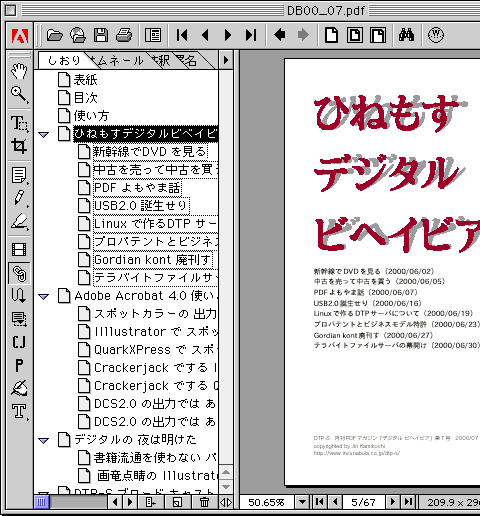The image size is (480, 516).
Task: Select the Highlight text tool
Action: point(19,221)
